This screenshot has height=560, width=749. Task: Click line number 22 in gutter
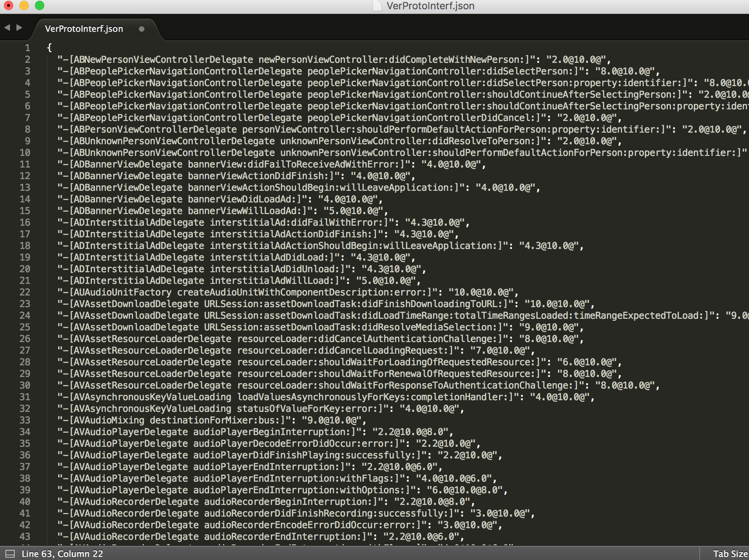[25, 292]
